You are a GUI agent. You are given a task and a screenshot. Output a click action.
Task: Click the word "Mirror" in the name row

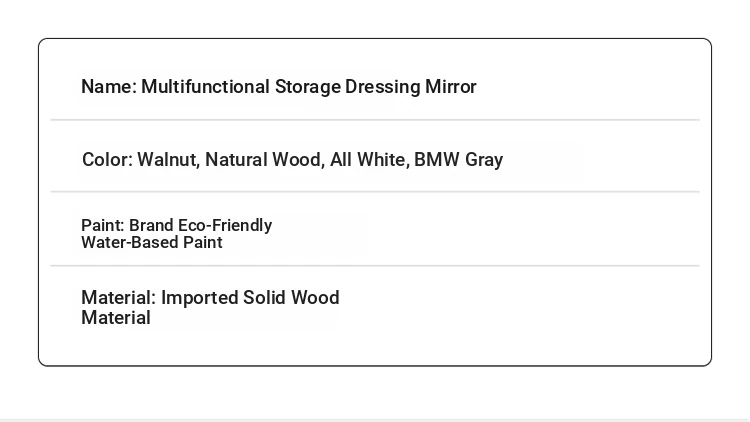pyautogui.click(x=451, y=87)
